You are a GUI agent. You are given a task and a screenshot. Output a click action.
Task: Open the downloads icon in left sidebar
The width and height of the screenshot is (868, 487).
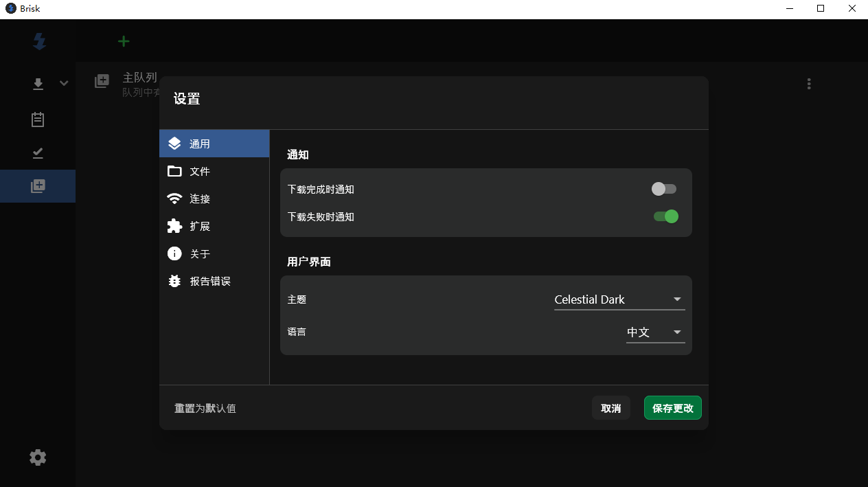click(38, 84)
